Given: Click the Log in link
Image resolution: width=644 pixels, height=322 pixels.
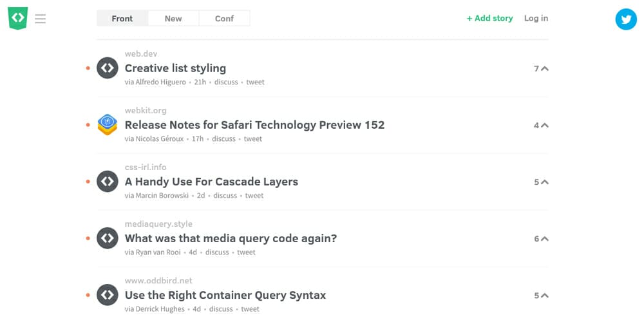Looking at the screenshot, I should [536, 18].
